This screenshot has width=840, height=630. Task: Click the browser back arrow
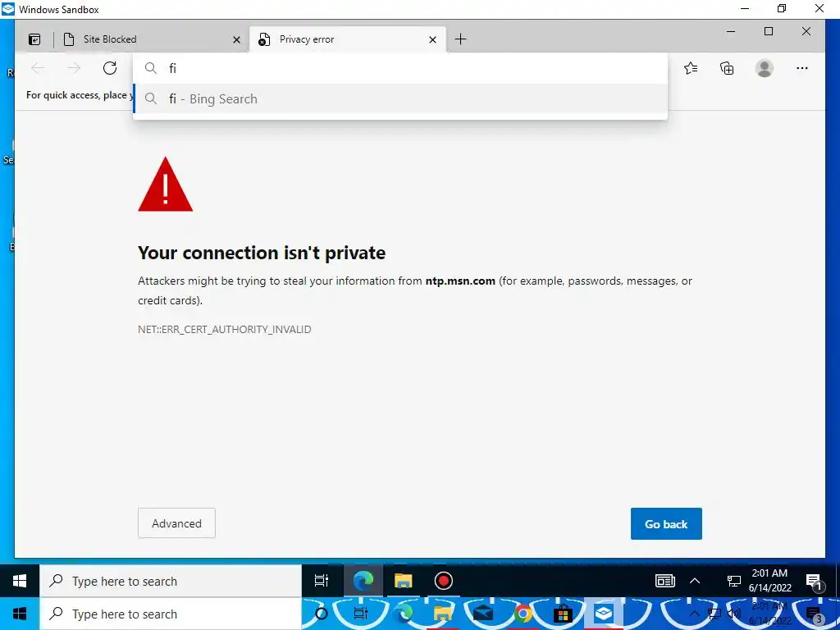click(x=38, y=68)
